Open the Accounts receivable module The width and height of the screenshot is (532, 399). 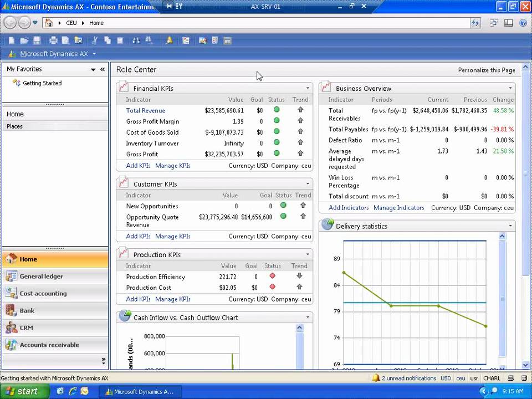coord(55,345)
